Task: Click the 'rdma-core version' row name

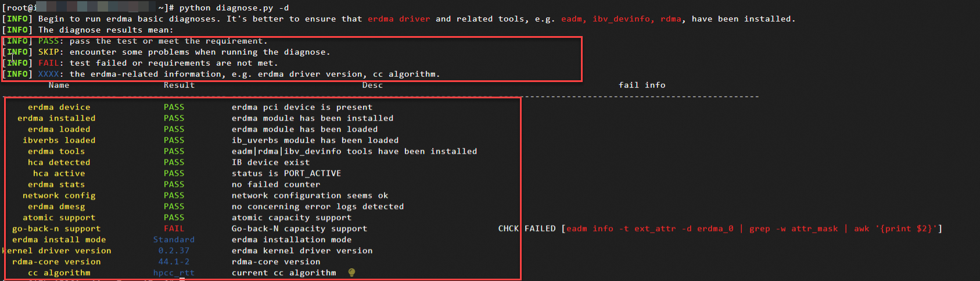Action: (x=56, y=262)
